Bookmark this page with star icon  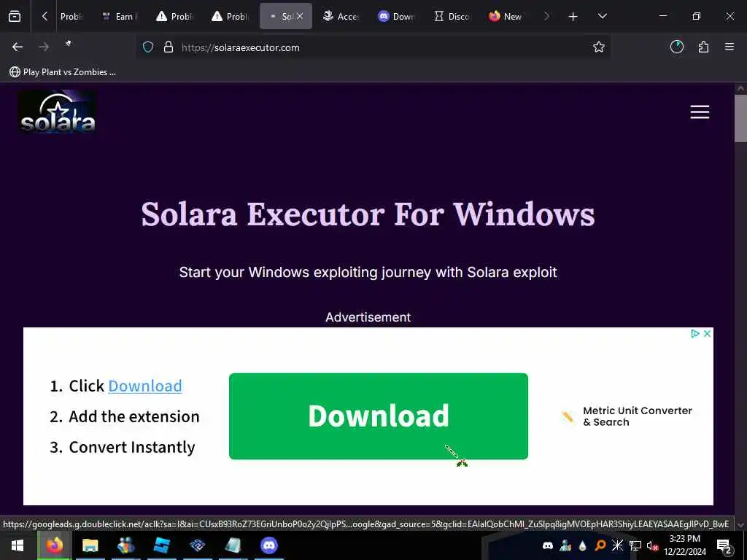[x=599, y=47]
